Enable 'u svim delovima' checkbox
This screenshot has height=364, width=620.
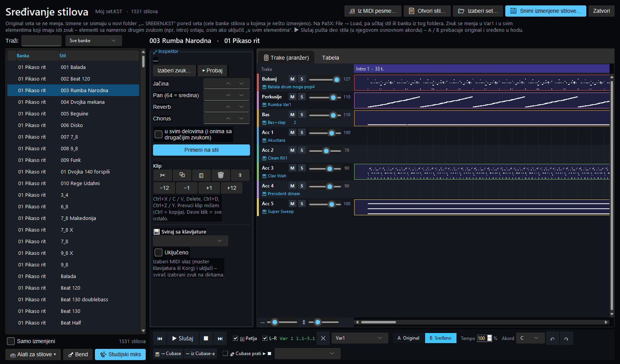pyautogui.click(x=158, y=134)
